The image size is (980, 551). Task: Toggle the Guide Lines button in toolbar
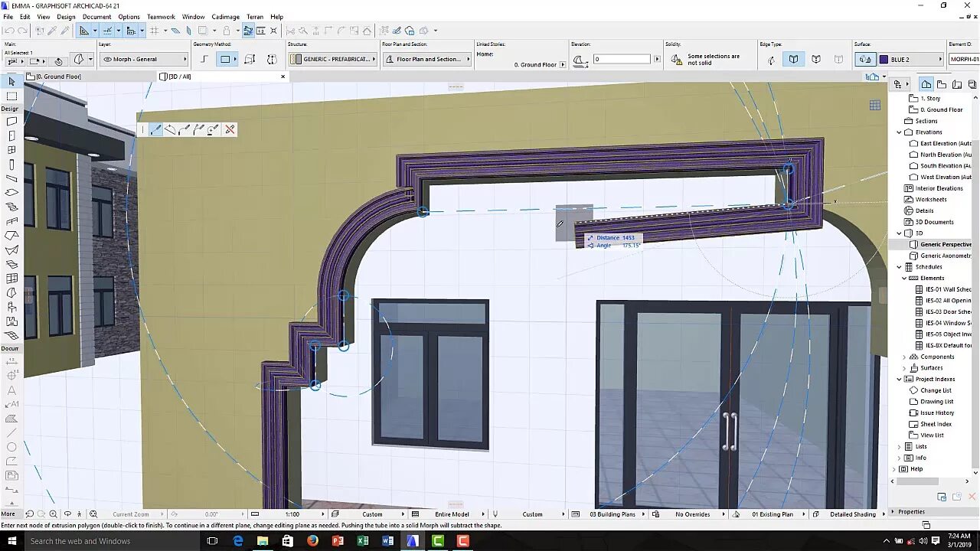click(84, 31)
